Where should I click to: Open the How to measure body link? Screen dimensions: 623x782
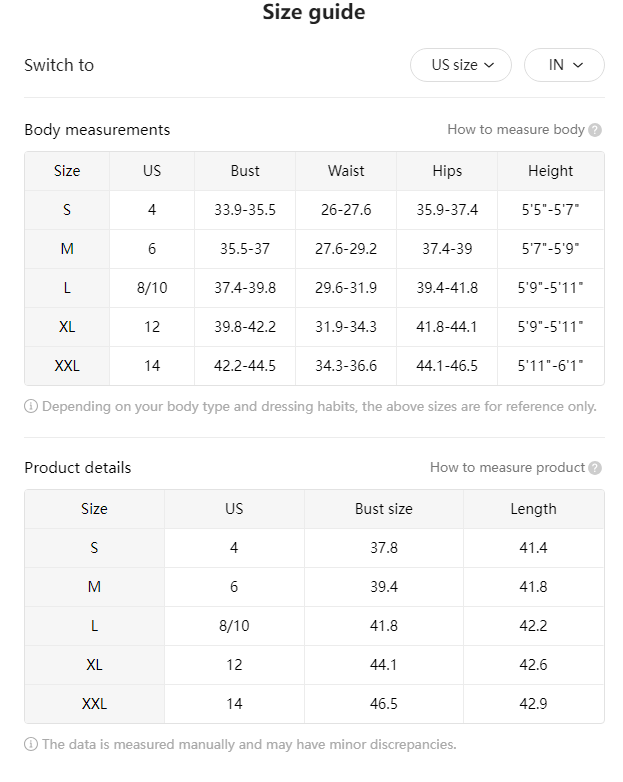click(x=516, y=130)
